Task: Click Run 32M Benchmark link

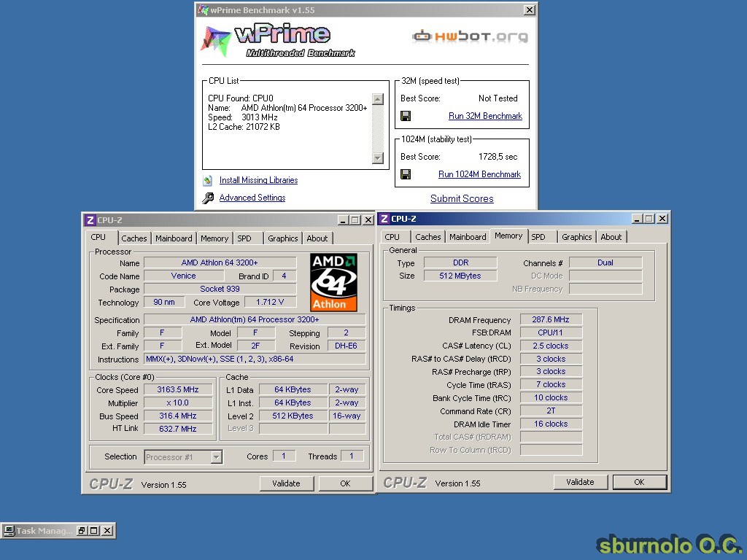Action: coord(485,116)
